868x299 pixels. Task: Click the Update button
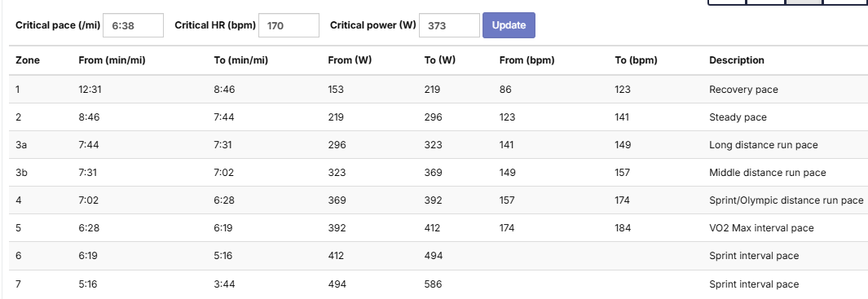509,25
